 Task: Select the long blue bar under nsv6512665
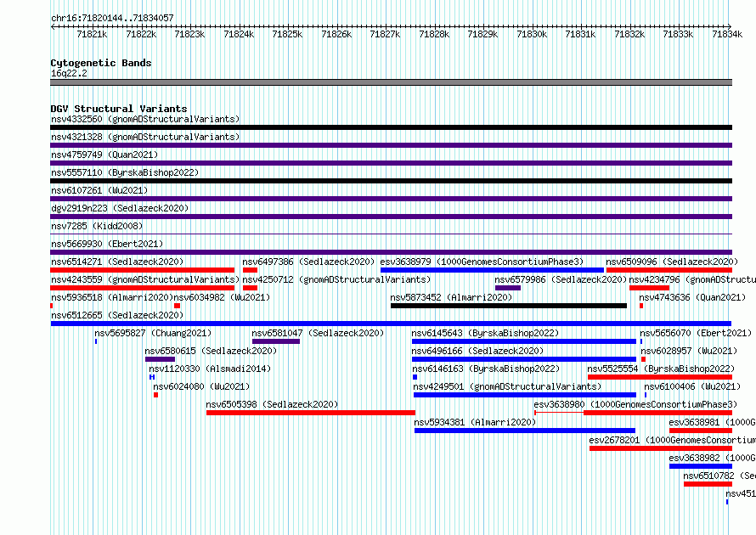pos(391,324)
